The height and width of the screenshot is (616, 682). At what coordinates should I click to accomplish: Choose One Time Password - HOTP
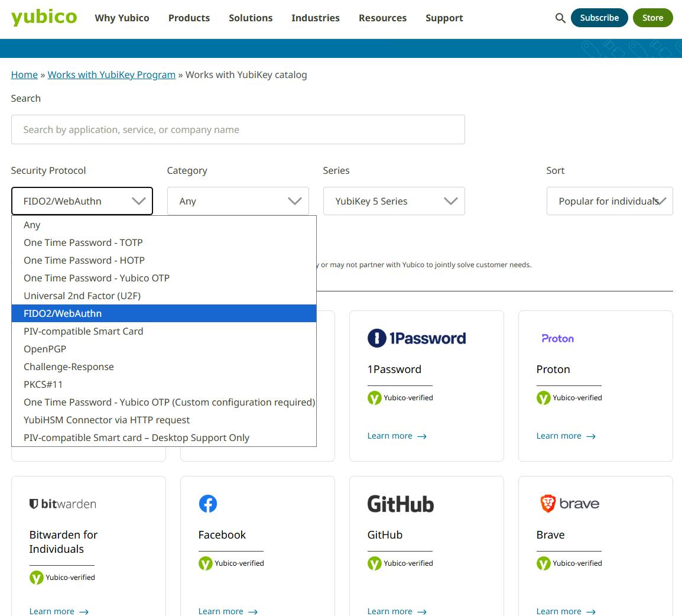tap(164, 260)
